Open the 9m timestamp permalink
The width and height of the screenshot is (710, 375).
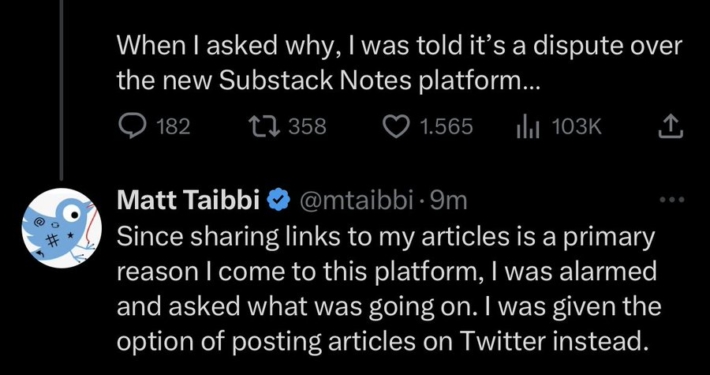coord(447,201)
